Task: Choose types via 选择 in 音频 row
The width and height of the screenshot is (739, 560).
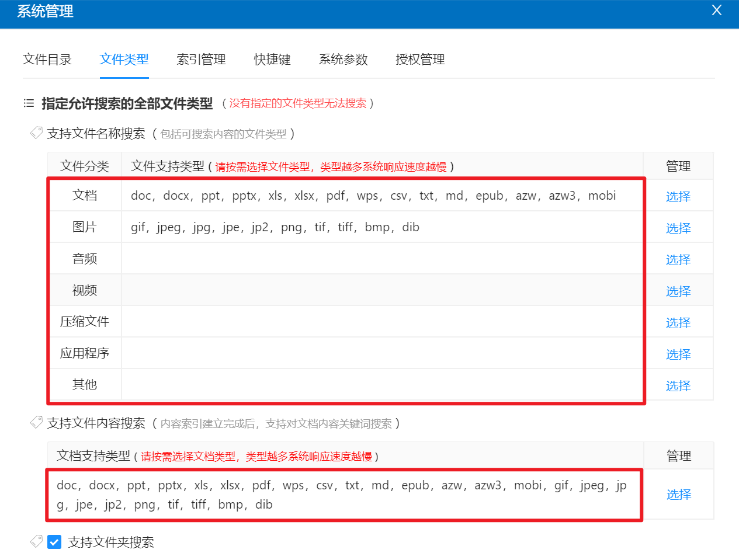Action: pos(678,260)
